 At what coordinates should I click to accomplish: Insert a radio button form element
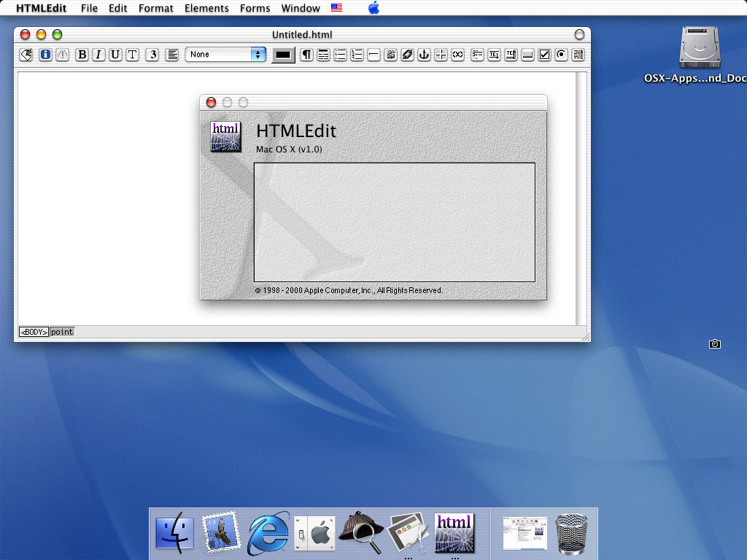[561, 55]
